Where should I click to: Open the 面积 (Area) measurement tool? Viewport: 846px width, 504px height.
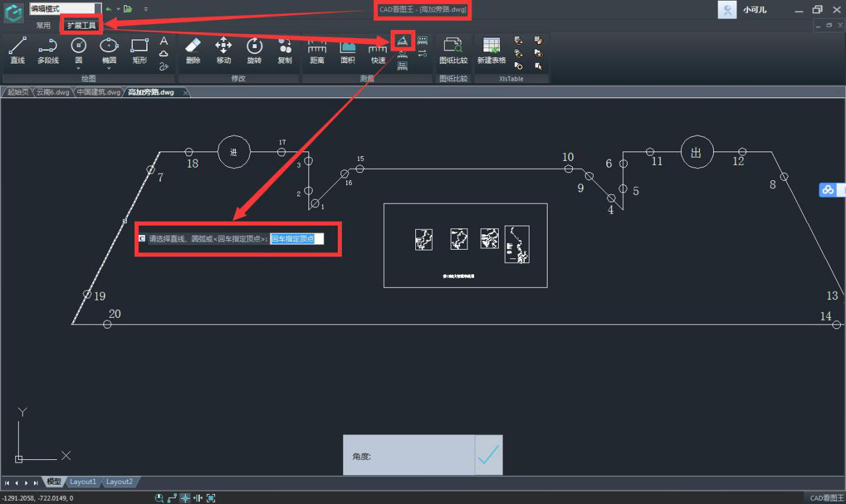(x=347, y=51)
